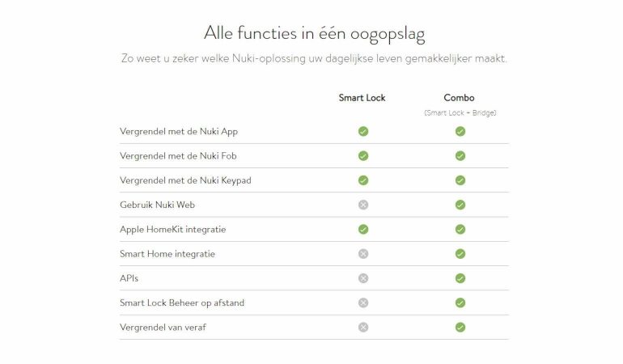This screenshot has height=364, width=623.
Task: Click Combo checkmark for Nuki Keypad row
Action: click(x=460, y=180)
